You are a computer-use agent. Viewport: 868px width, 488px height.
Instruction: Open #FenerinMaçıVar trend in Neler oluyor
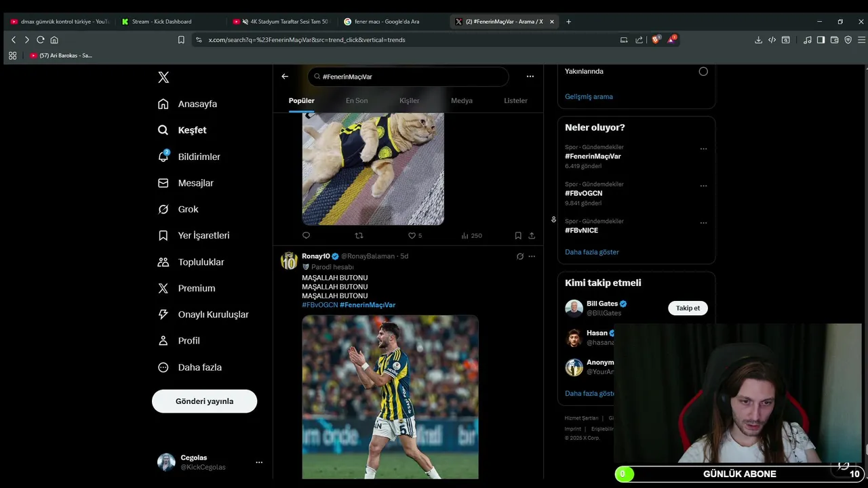pos(593,156)
